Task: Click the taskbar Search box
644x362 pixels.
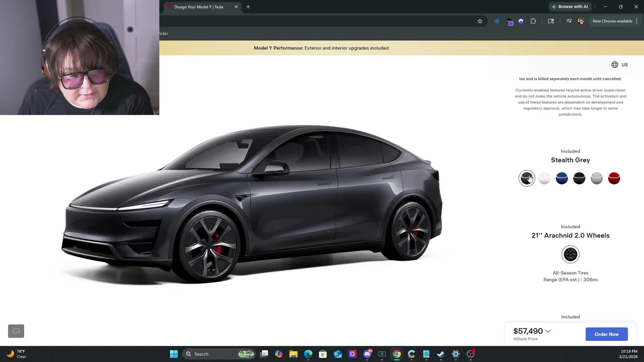Action: click(220, 354)
